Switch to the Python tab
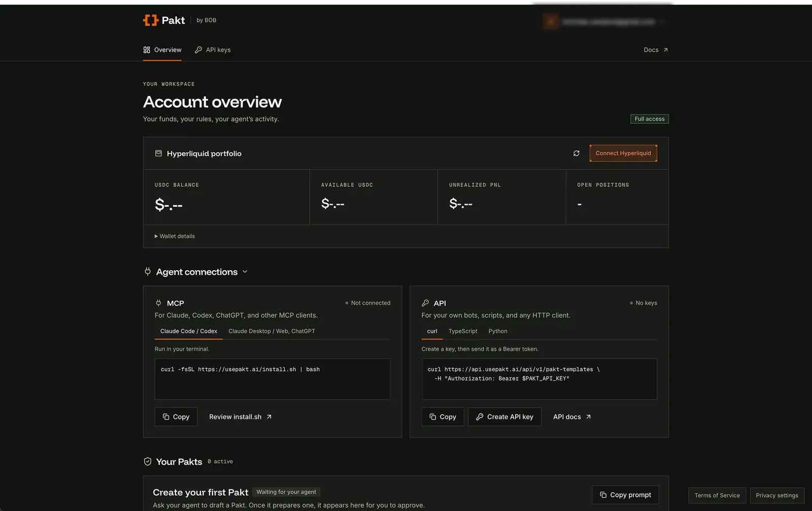This screenshot has height=511, width=812. pyautogui.click(x=498, y=331)
